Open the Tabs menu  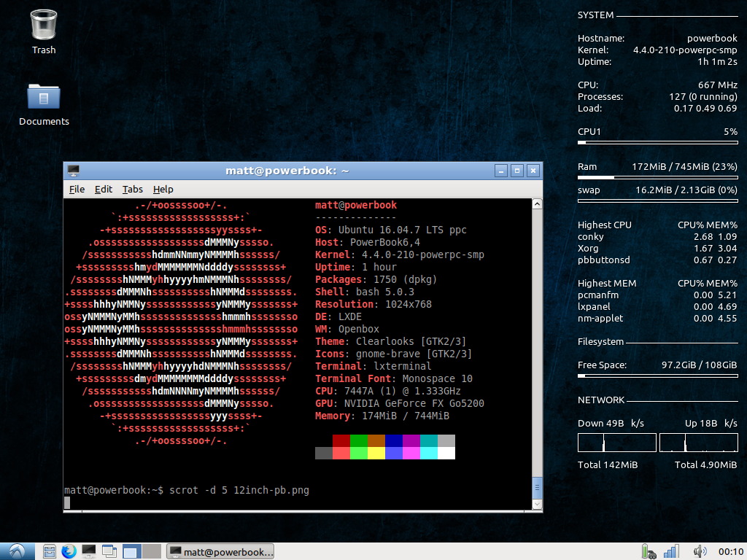[132, 189]
